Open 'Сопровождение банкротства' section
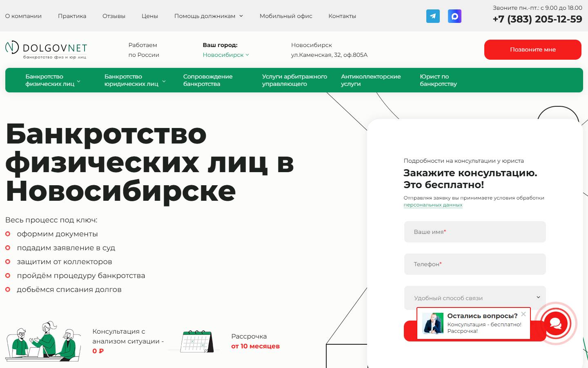 [x=208, y=80]
